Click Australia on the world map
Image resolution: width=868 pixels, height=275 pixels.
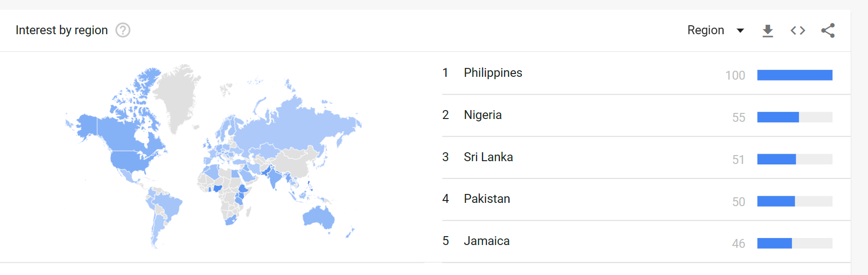point(318,217)
